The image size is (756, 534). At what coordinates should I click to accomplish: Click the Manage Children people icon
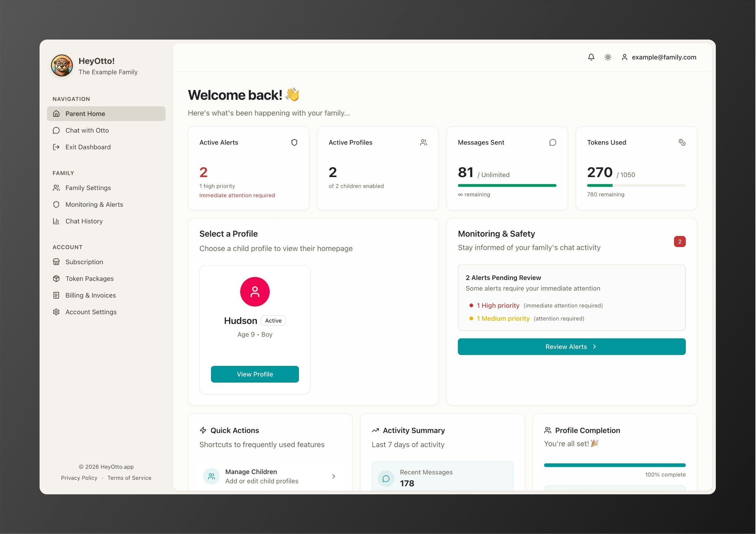[x=211, y=476]
